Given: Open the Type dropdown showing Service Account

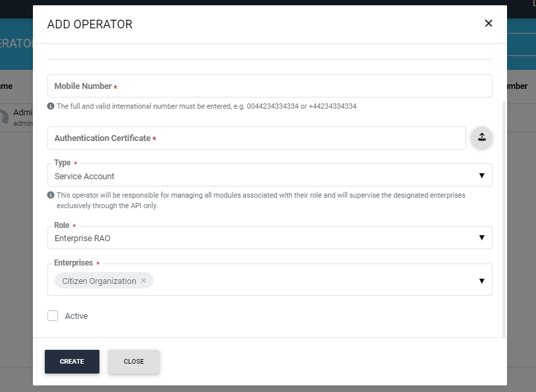Looking at the screenshot, I should (270, 176).
